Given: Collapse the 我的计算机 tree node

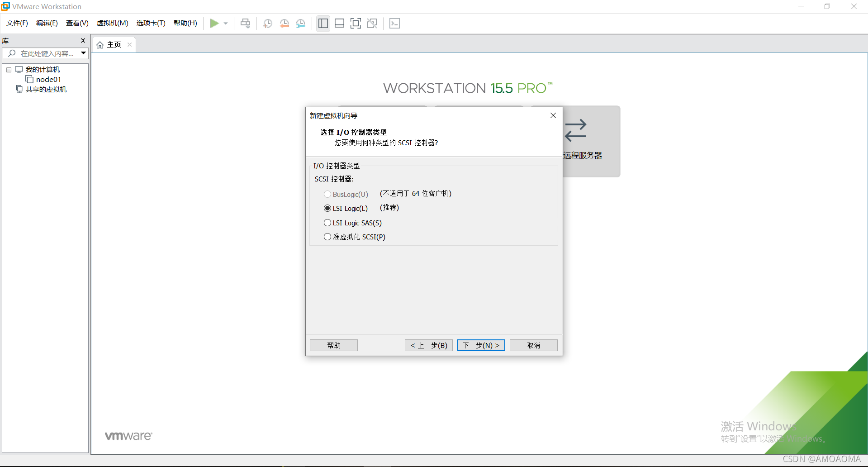Looking at the screenshot, I should click(x=9, y=70).
